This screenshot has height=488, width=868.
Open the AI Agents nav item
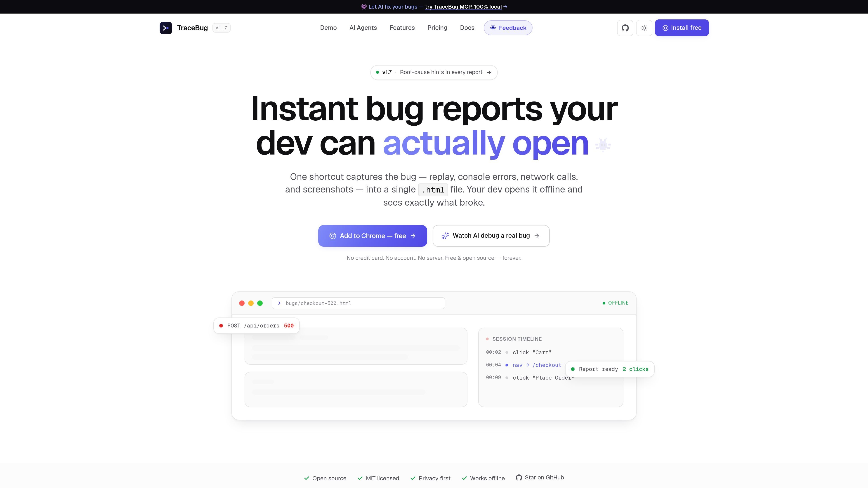(363, 28)
